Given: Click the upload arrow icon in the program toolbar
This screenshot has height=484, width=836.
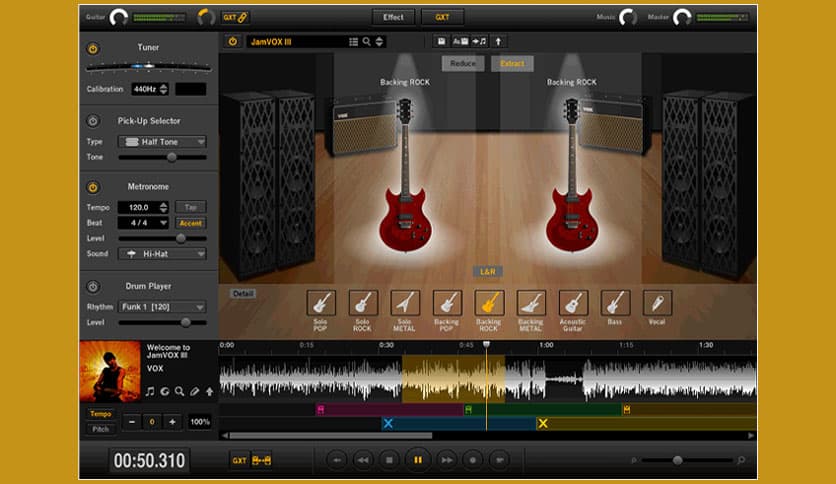Looking at the screenshot, I should [x=499, y=42].
